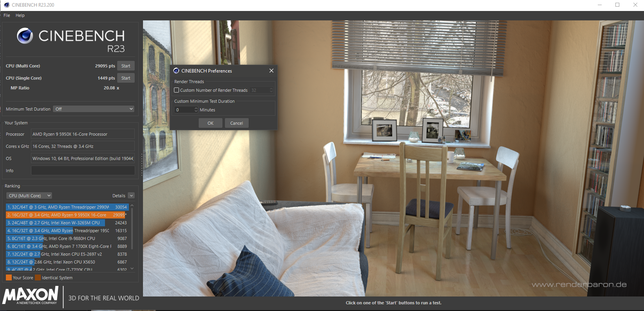Click the minutes stepper arrows

(196, 110)
